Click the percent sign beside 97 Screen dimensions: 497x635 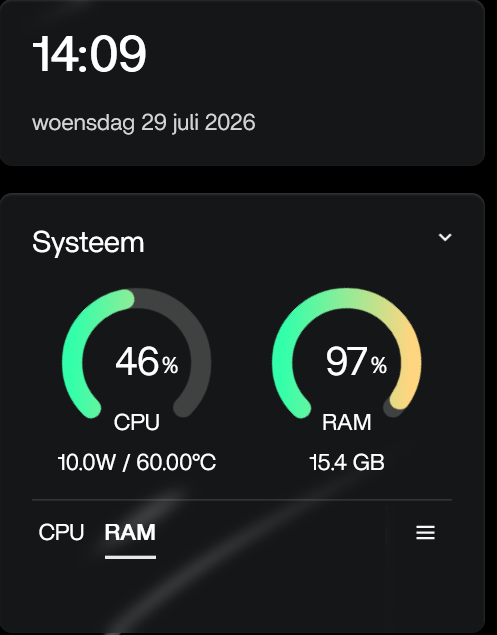point(379,365)
